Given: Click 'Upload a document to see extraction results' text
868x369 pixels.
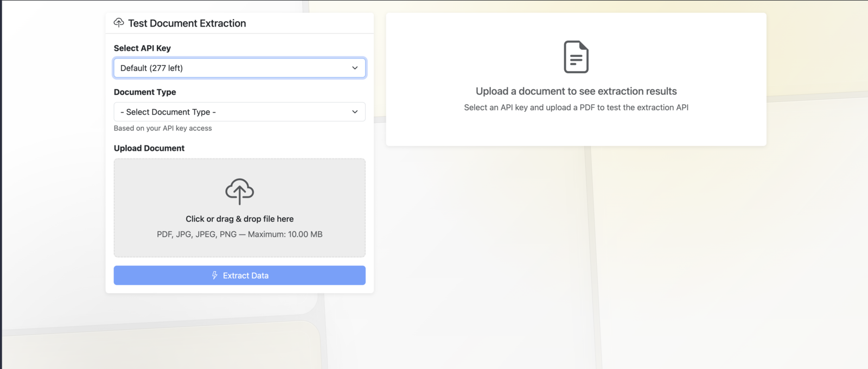Looking at the screenshot, I should tap(576, 91).
